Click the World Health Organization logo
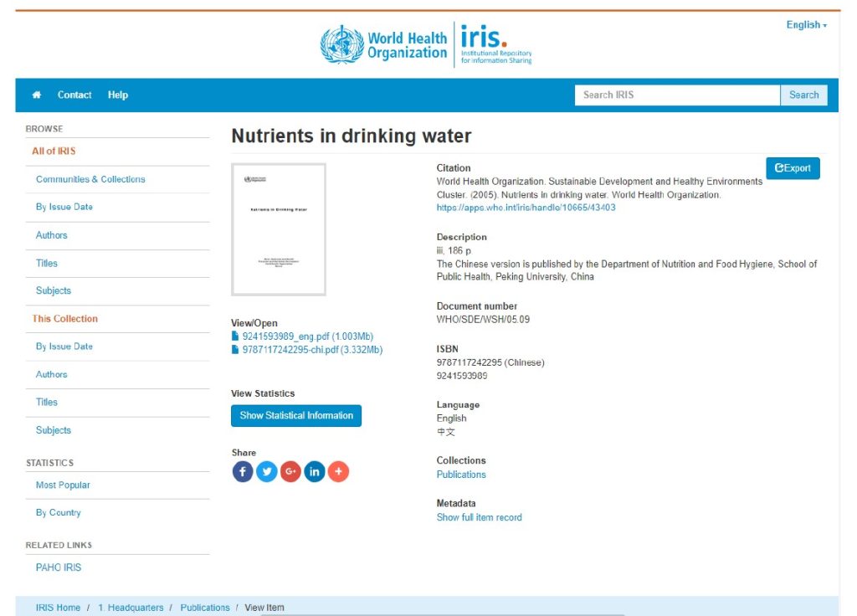This screenshot has width=857, height=616. [383, 45]
